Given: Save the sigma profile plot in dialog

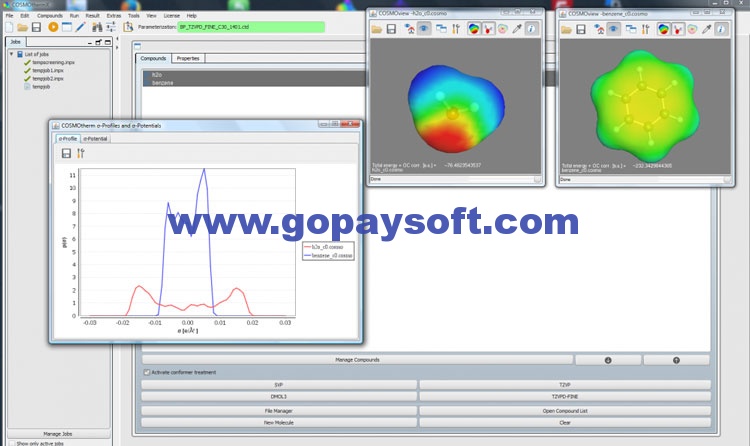Looking at the screenshot, I should tap(66, 153).
